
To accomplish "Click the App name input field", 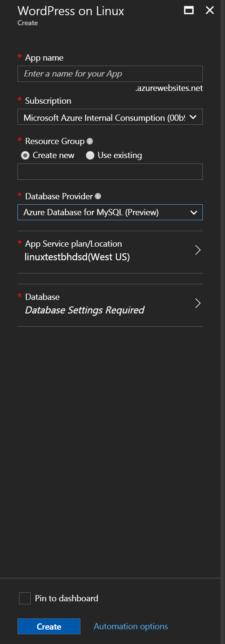I will point(110,74).
